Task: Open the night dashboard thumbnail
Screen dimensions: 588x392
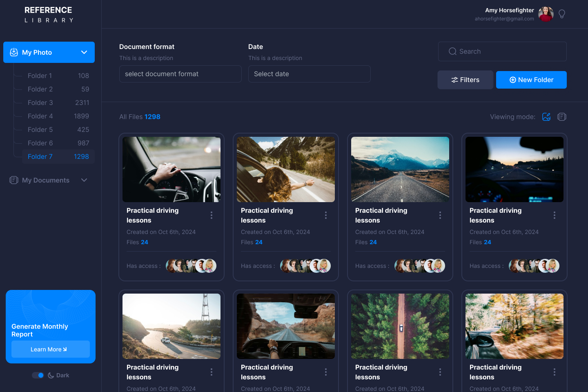Action: pyautogui.click(x=514, y=169)
